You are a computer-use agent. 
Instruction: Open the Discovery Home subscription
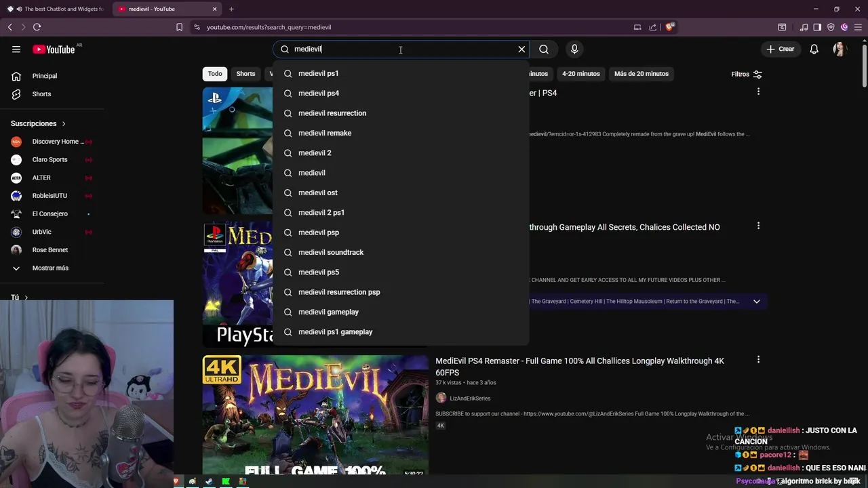click(52, 142)
